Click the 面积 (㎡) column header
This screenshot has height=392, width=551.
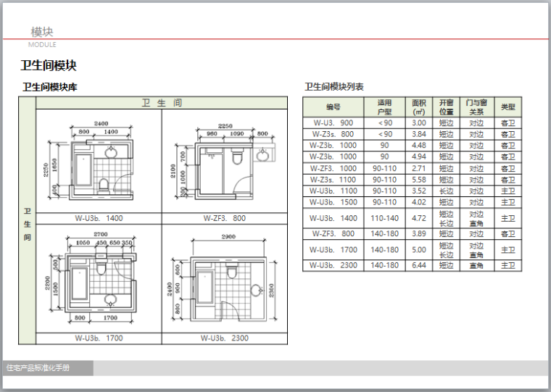[x=419, y=107]
